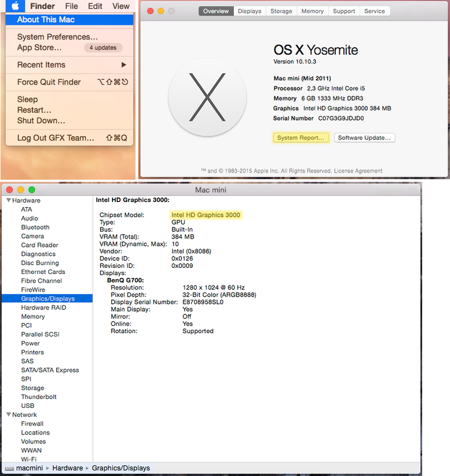Click the macmini computer icon in path bar
This screenshot has width=450, height=476.
8,468
